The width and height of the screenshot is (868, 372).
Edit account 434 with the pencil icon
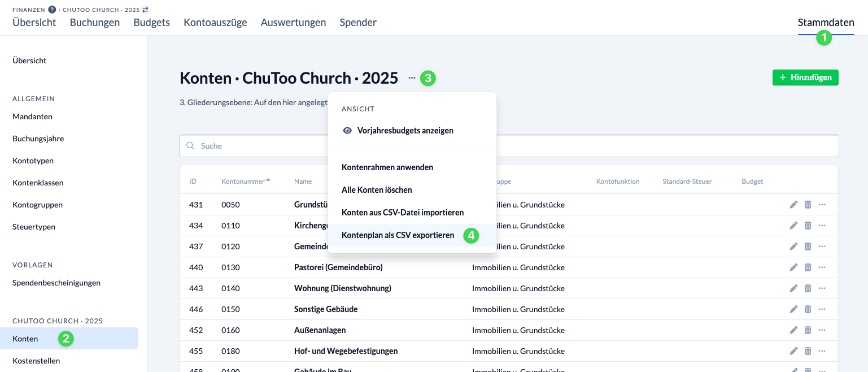coord(793,226)
